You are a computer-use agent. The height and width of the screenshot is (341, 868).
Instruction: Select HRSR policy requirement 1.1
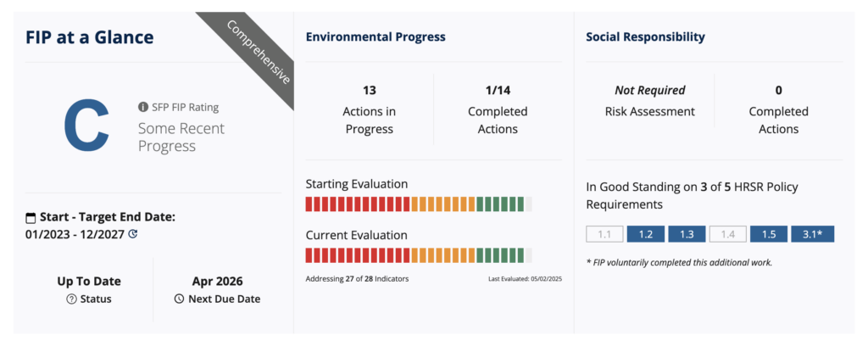604,234
